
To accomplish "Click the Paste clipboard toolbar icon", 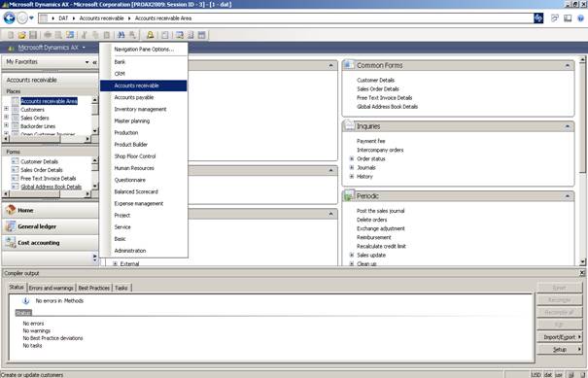I will (107, 35).
